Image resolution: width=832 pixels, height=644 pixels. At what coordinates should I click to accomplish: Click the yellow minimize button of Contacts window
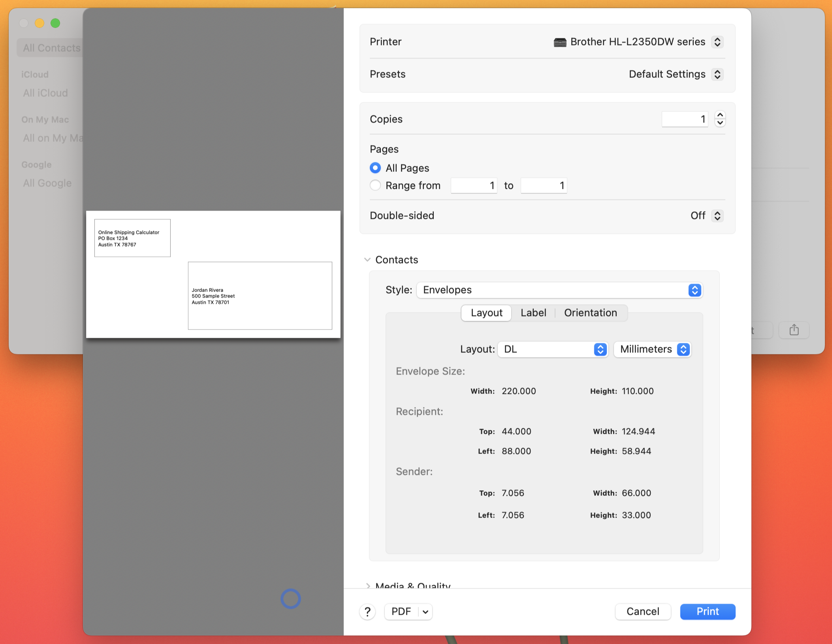(40, 23)
